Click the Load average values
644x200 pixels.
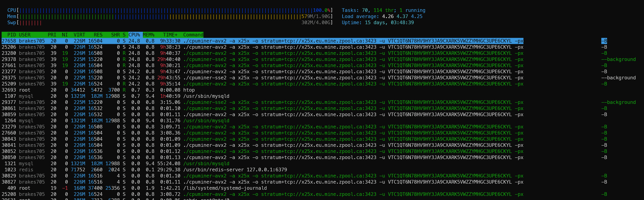click(402, 16)
